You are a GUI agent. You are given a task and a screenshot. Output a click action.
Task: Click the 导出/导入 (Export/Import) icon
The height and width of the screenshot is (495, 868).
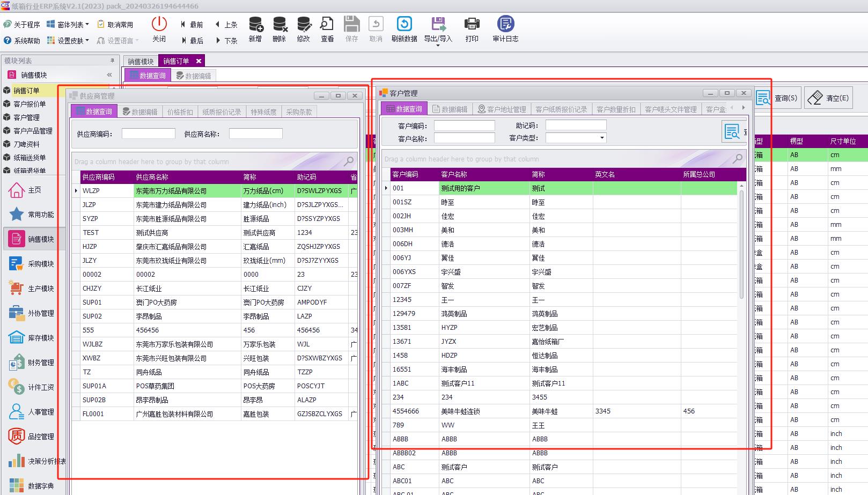(438, 28)
